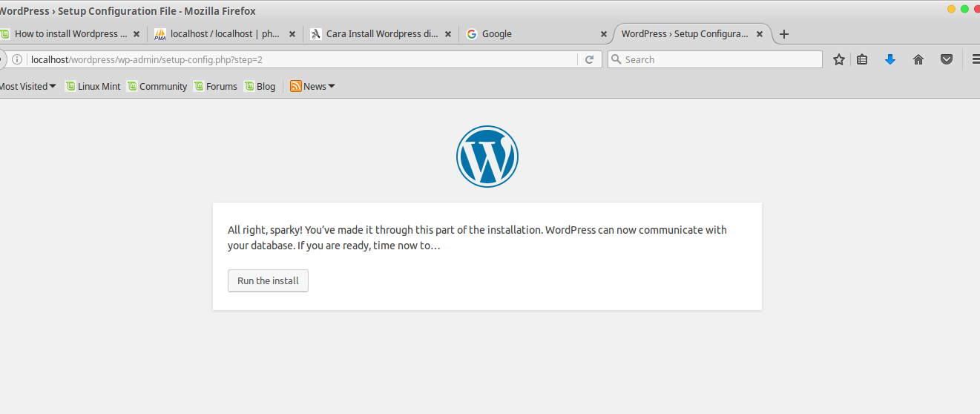
Task: Click the magnifier icon in search box
Action: pyautogui.click(x=616, y=59)
